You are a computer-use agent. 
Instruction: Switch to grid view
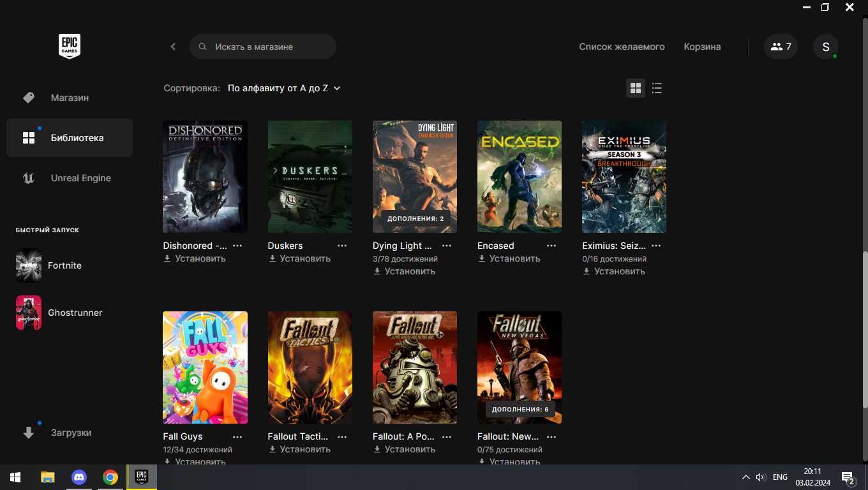pos(636,88)
